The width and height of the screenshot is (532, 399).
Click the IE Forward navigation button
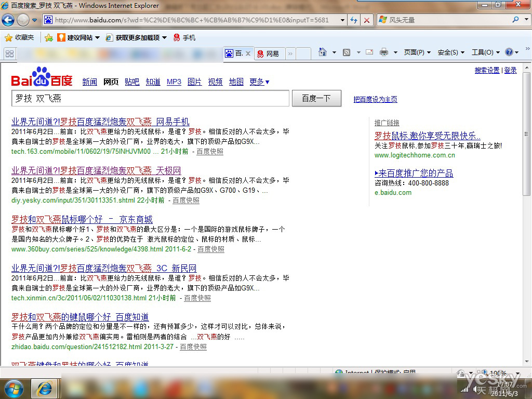click(x=23, y=20)
